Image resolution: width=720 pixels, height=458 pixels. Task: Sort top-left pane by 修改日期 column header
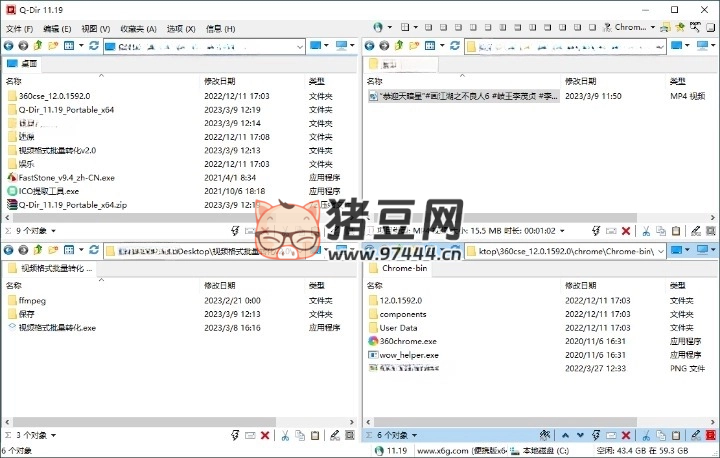pos(220,80)
